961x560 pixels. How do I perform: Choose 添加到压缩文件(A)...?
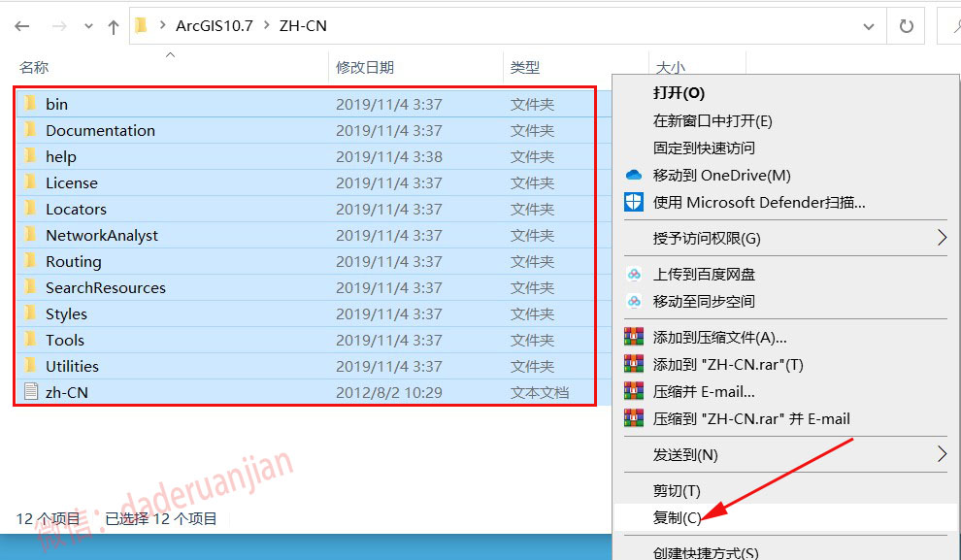[720, 338]
